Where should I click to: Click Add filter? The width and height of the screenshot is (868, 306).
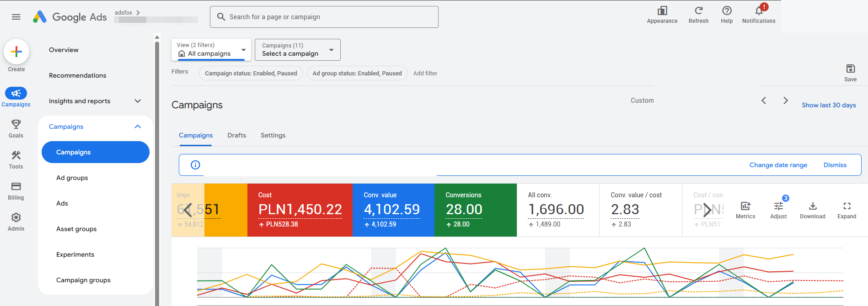[425, 73]
